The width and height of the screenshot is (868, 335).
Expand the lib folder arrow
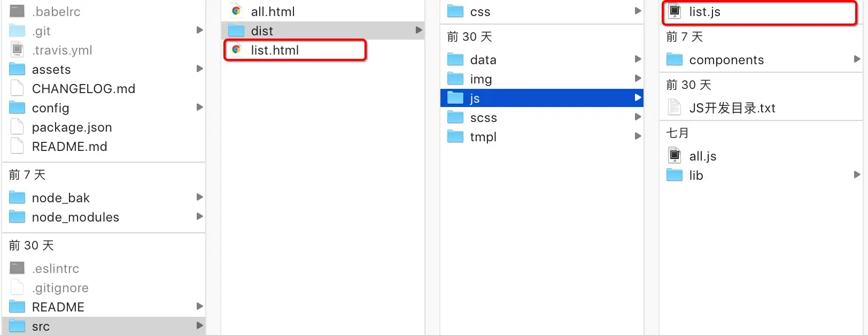point(857,174)
